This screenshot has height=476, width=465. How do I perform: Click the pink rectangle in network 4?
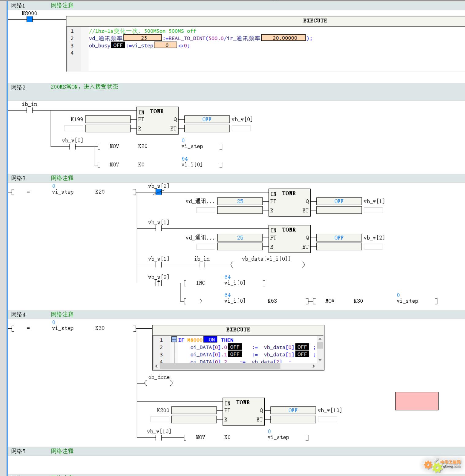[x=417, y=401]
